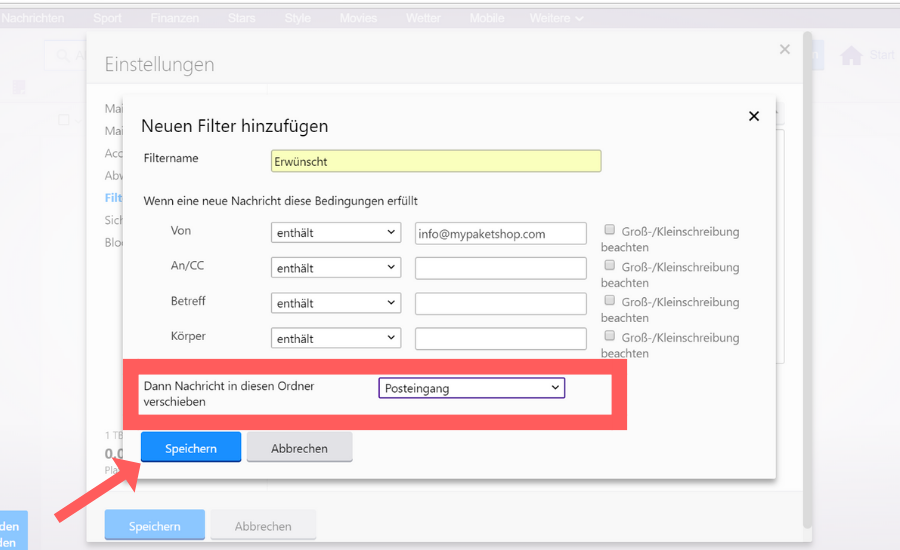Image resolution: width=900 pixels, height=550 pixels.
Task: Go to Wetter in the top navigation
Action: tap(423, 18)
